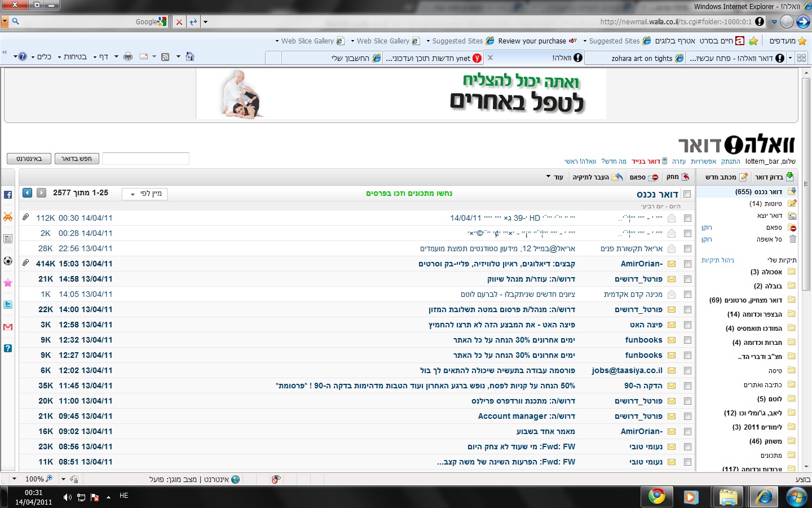Click the Print icon in command bar

[128, 56]
